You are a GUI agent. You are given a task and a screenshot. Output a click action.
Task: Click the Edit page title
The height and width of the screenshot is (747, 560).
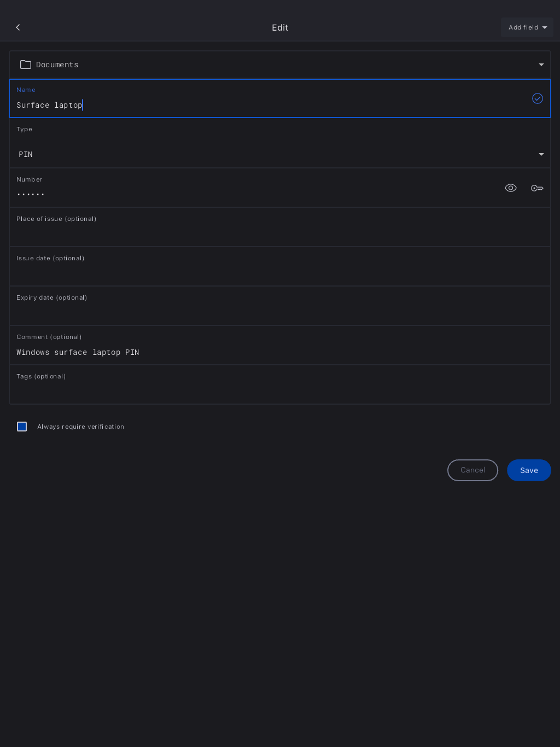pyautogui.click(x=280, y=27)
